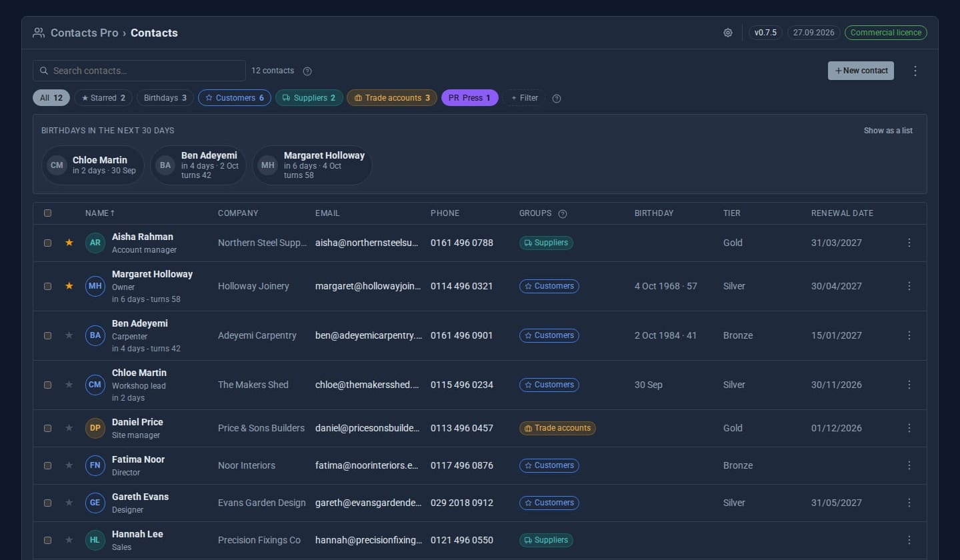Screen dimensions: 960x560
Task: Click Show as a list link
Action: tap(888, 131)
